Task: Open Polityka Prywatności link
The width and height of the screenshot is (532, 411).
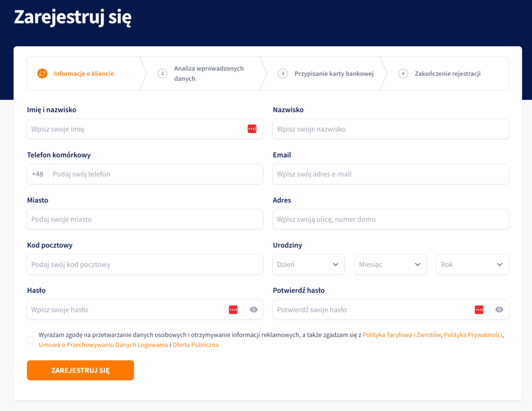Action: click(473, 335)
